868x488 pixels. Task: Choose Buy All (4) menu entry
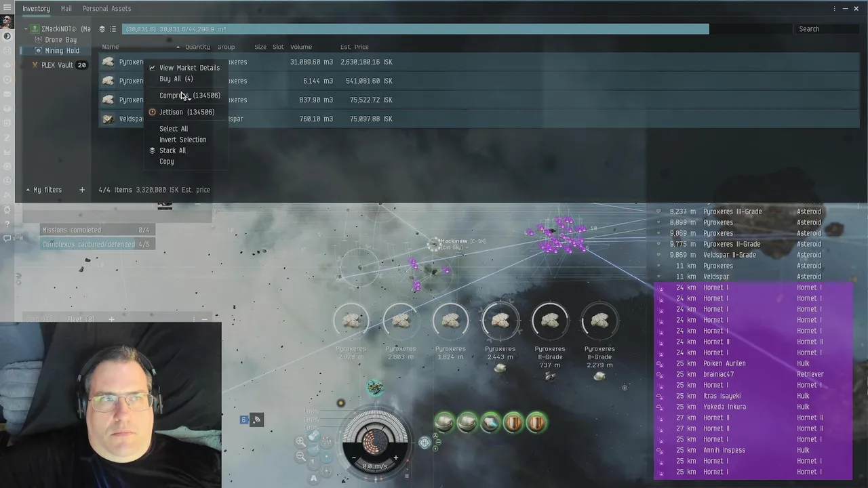coord(176,79)
